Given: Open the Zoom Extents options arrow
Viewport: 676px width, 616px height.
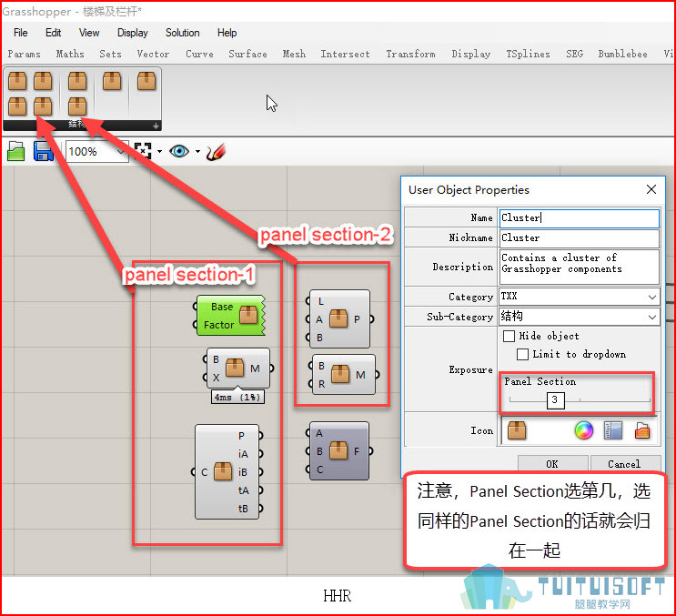Looking at the screenshot, I should pyautogui.click(x=159, y=151).
